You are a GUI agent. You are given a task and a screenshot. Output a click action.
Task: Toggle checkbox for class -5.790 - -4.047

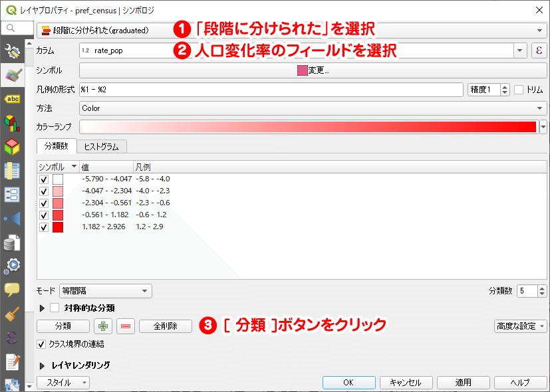[44, 179]
